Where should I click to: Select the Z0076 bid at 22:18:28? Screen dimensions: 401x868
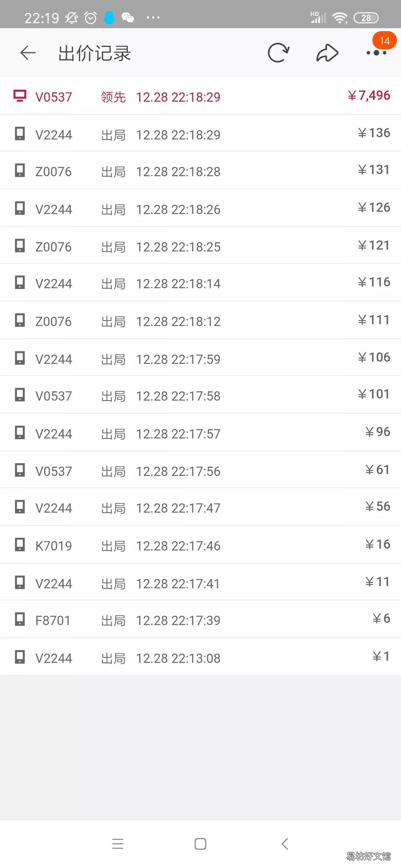[200, 171]
